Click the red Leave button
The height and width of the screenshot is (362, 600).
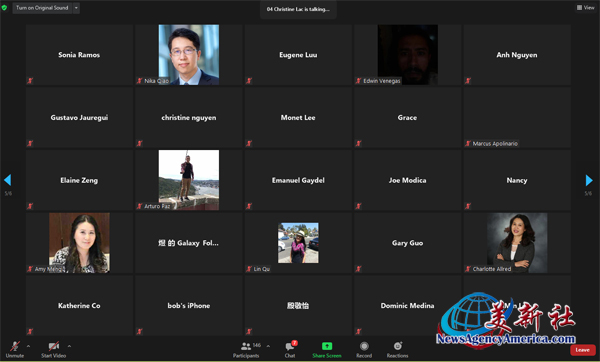click(x=582, y=350)
